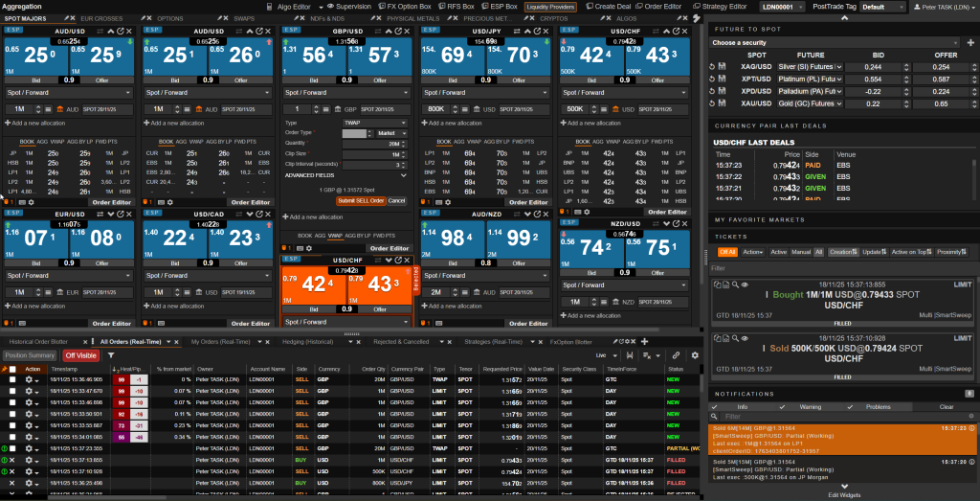Toggle the Off Visible button in blotter
The image size is (980, 501).
click(81, 354)
